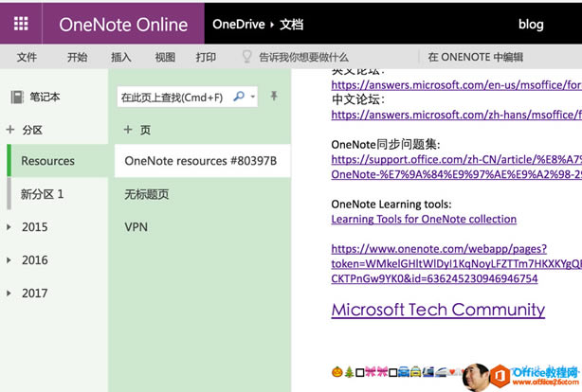This screenshot has width=582, height=392.
Task: Switch to the 插入 tab
Action: 121,57
